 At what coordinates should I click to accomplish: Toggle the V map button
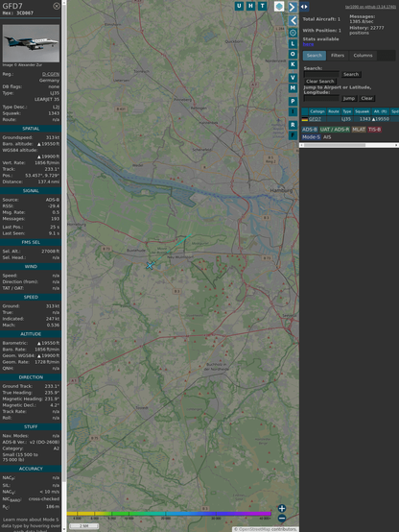293,78
